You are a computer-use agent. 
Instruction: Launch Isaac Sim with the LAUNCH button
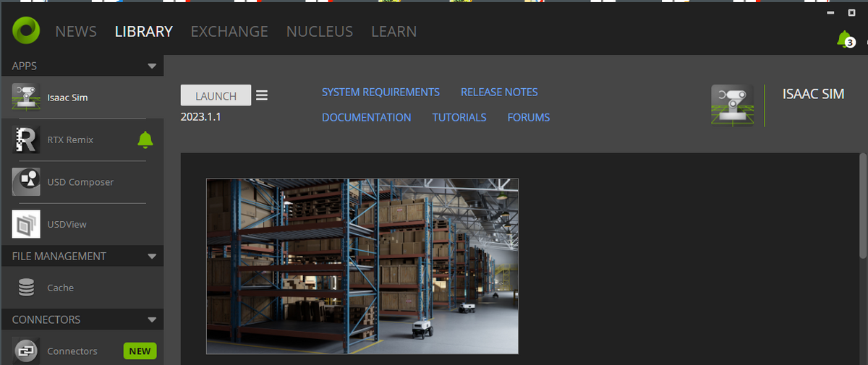(216, 95)
